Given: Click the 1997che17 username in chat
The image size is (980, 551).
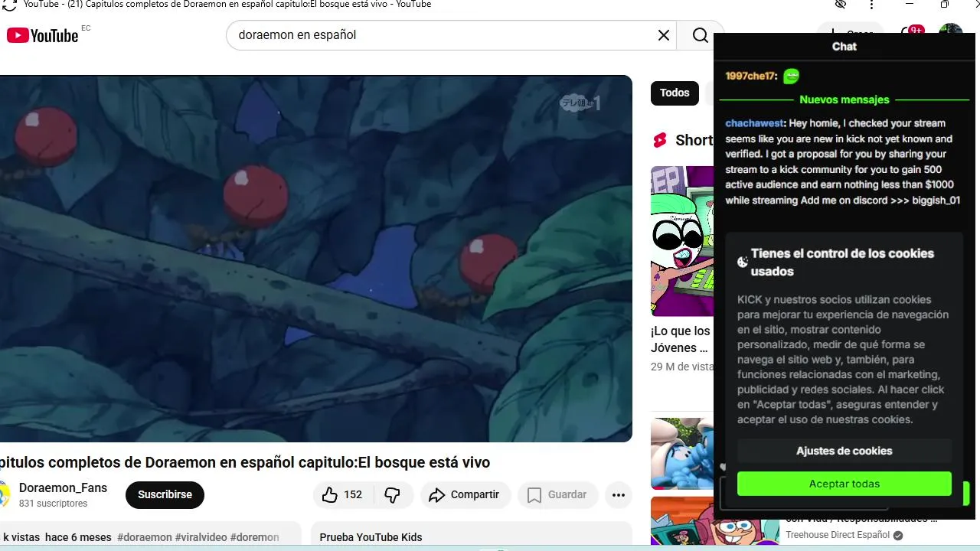Looking at the screenshot, I should click(751, 76).
